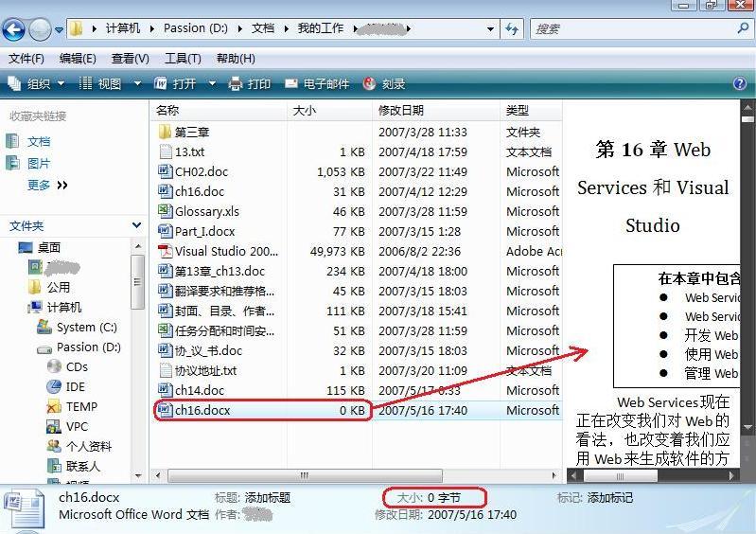Select the Visual Studio 200... PDF icon
Viewport: 756px width, 534px height.
tap(165, 251)
